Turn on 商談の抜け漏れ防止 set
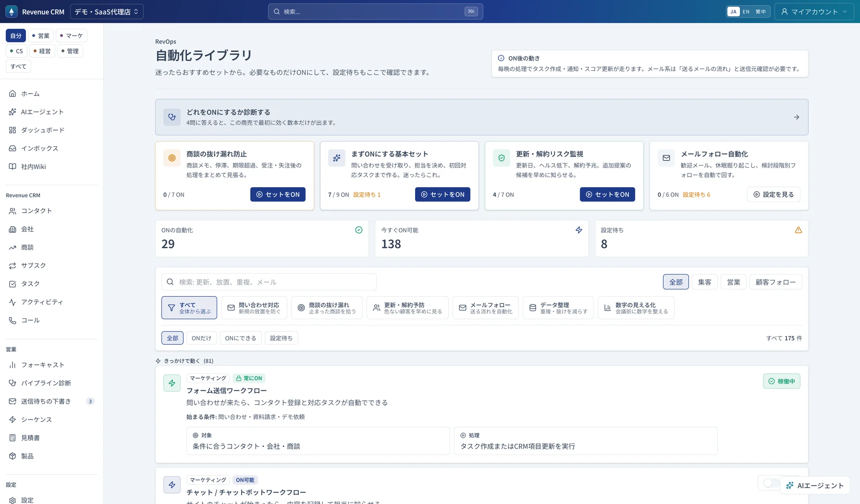This screenshot has width=860, height=504. 278,194
